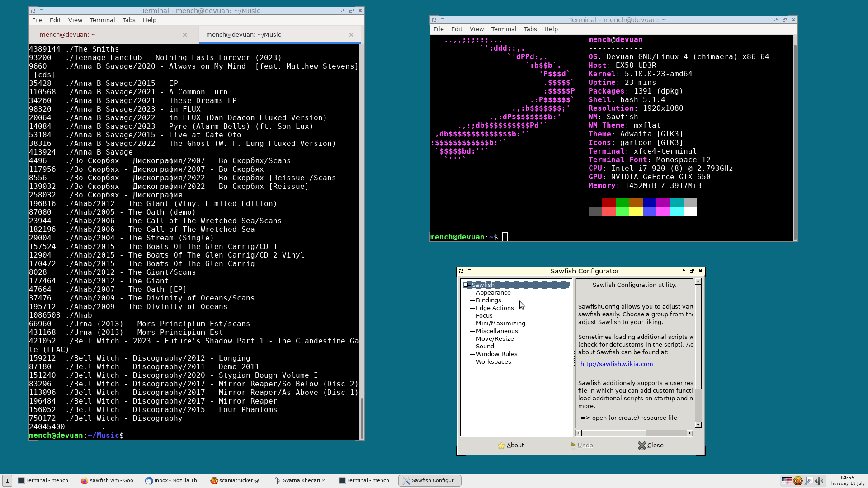Open the Edit menu in the neofetch terminal
Image resolution: width=868 pixels, height=488 pixels.
tap(457, 29)
